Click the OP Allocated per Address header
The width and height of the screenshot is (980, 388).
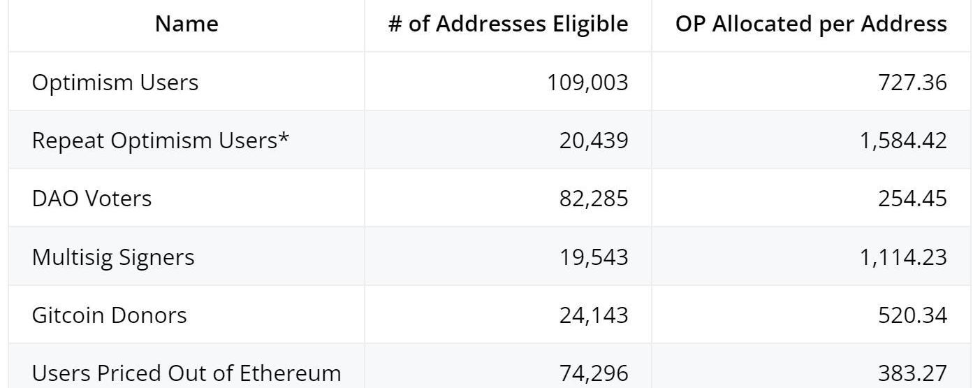click(x=811, y=24)
